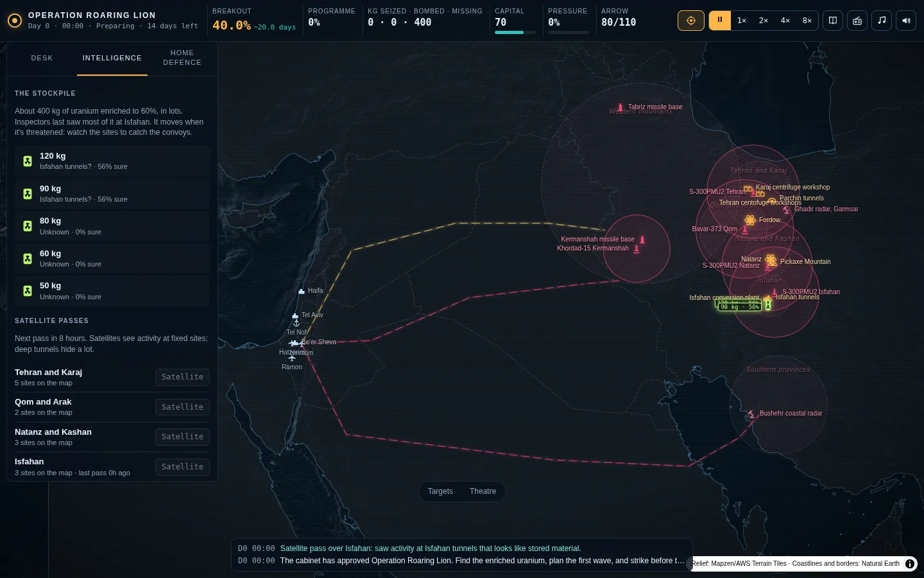Image resolution: width=924 pixels, height=578 pixels.
Task: Click the radiation icon beside 50 kg
Action: (28, 291)
